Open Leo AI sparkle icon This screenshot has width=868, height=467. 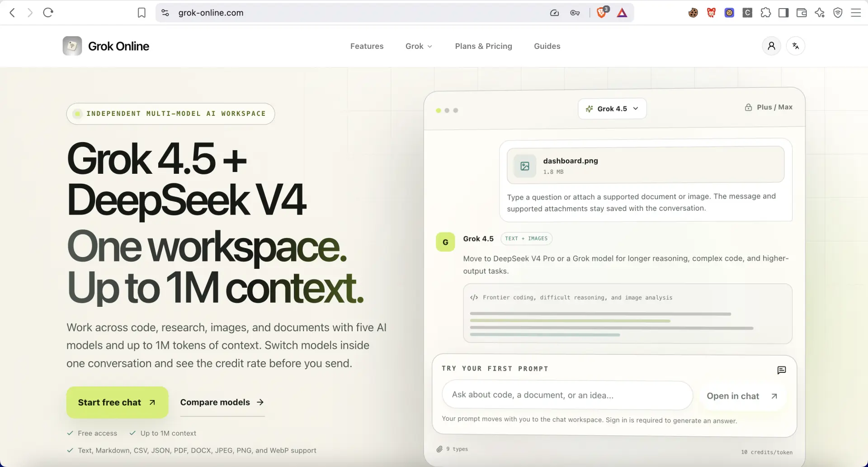[x=820, y=13]
